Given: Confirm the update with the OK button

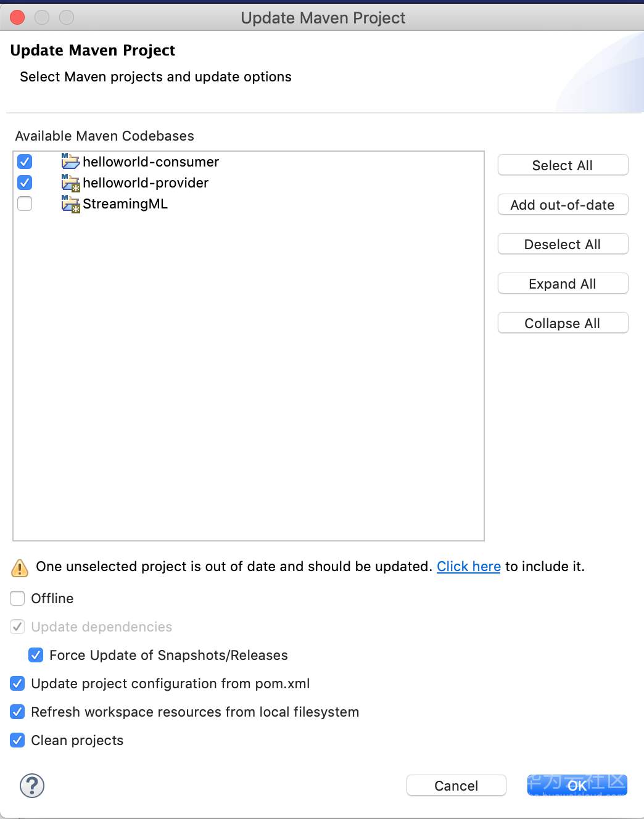Looking at the screenshot, I should click(x=577, y=785).
